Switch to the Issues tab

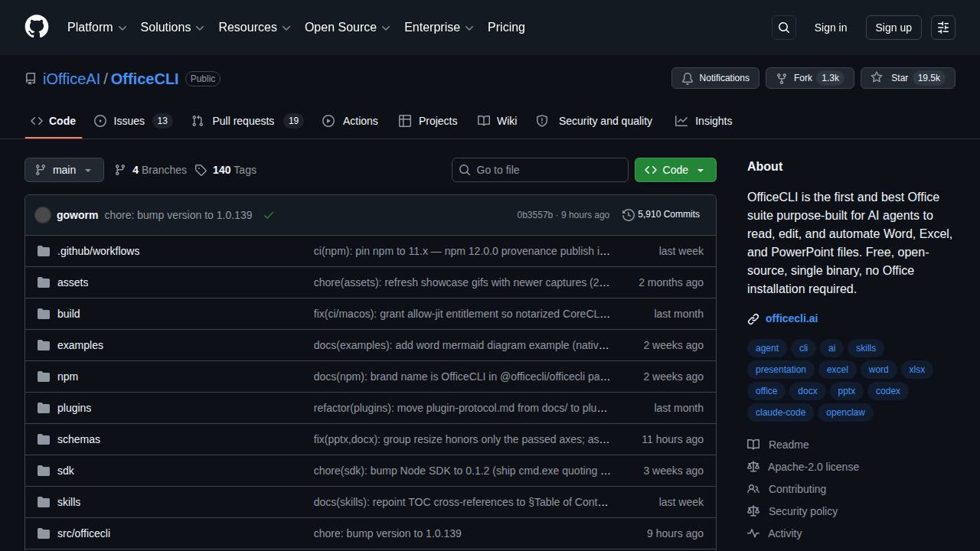(133, 121)
